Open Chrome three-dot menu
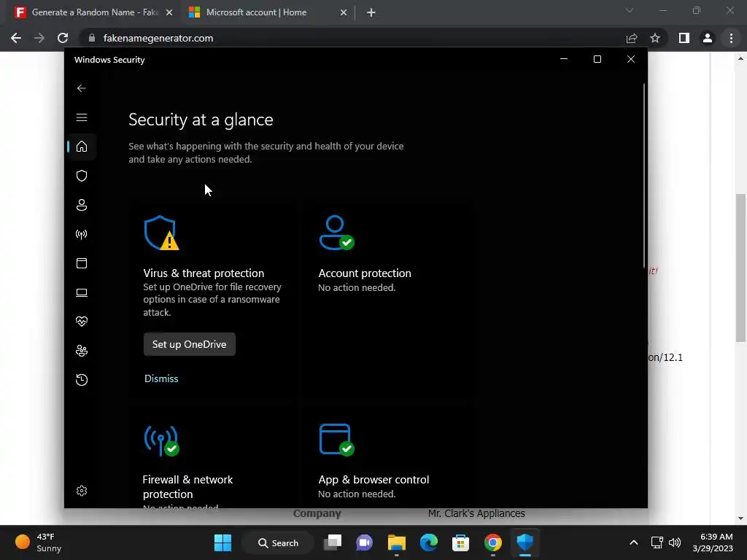This screenshot has width=747, height=560. tap(731, 38)
